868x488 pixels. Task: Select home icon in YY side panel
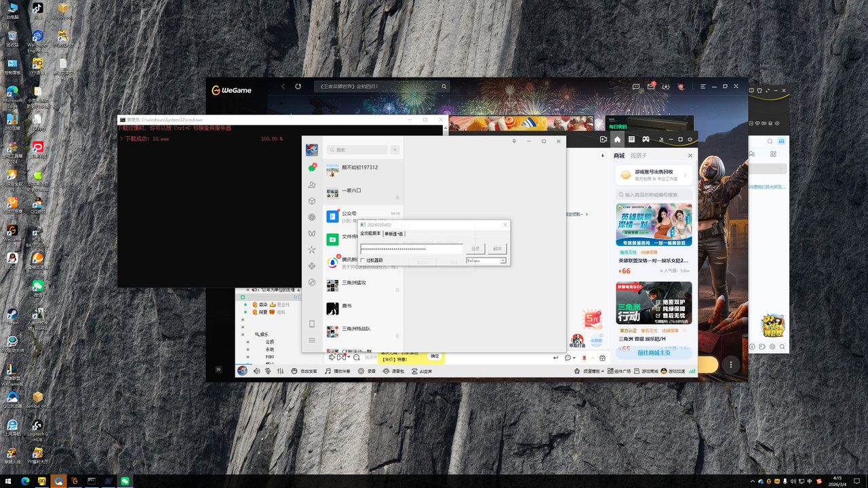click(x=617, y=139)
